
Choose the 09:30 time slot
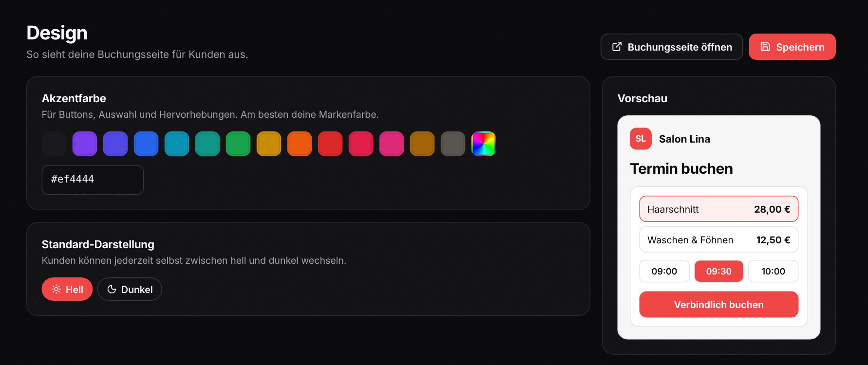[x=719, y=271]
